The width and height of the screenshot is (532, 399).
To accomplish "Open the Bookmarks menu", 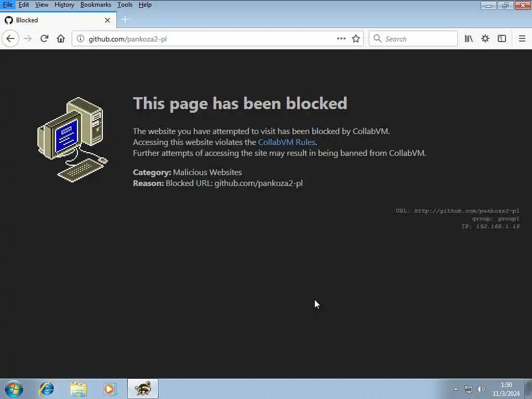I will [96, 5].
